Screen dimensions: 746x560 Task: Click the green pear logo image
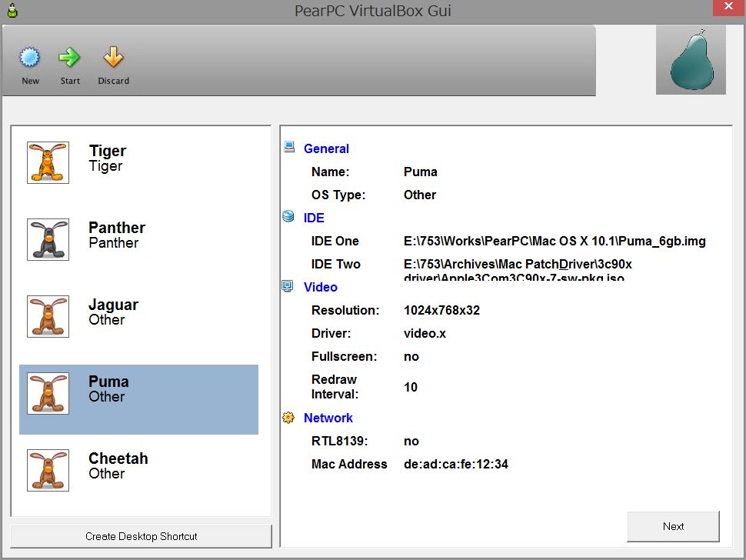(691, 60)
